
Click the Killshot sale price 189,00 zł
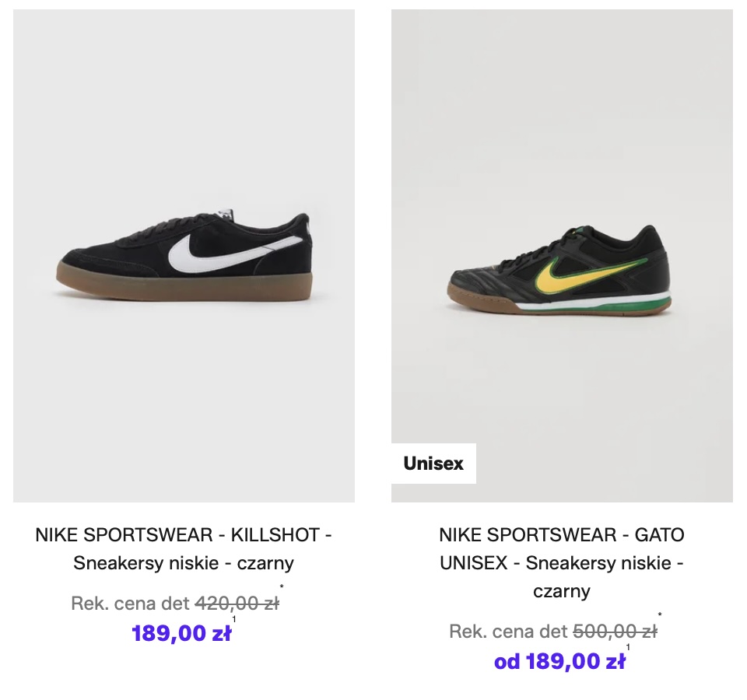tap(181, 634)
